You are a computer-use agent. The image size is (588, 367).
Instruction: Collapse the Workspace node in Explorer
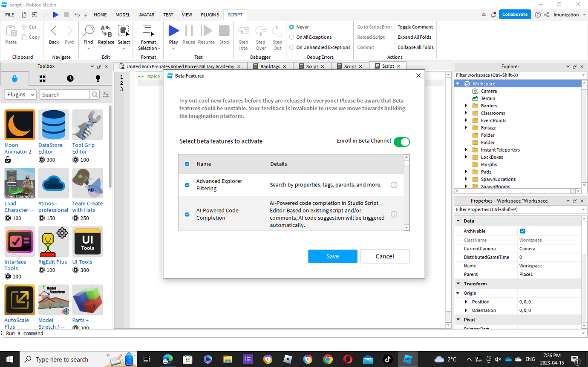(x=458, y=84)
